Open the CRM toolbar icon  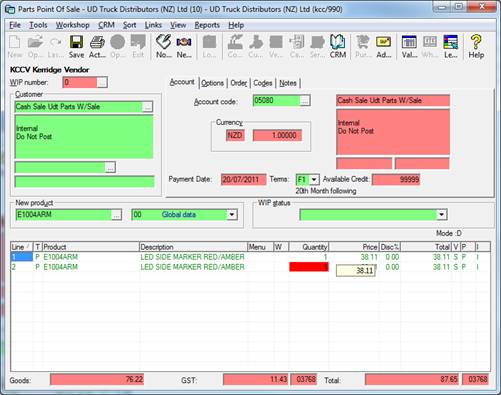tap(338, 42)
